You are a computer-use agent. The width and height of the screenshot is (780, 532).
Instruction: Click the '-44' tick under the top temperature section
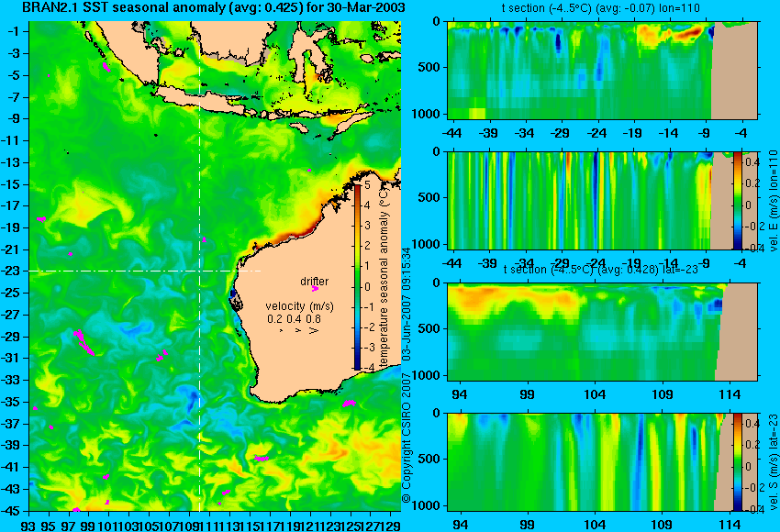pos(452,133)
